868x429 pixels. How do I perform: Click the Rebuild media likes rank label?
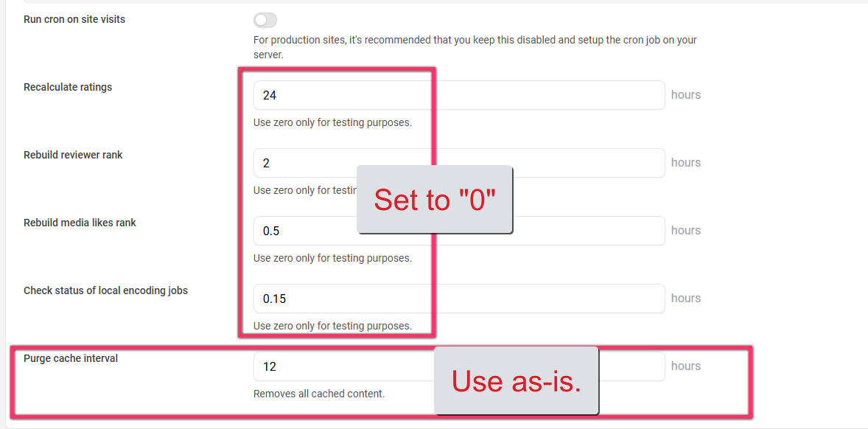(80, 223)
